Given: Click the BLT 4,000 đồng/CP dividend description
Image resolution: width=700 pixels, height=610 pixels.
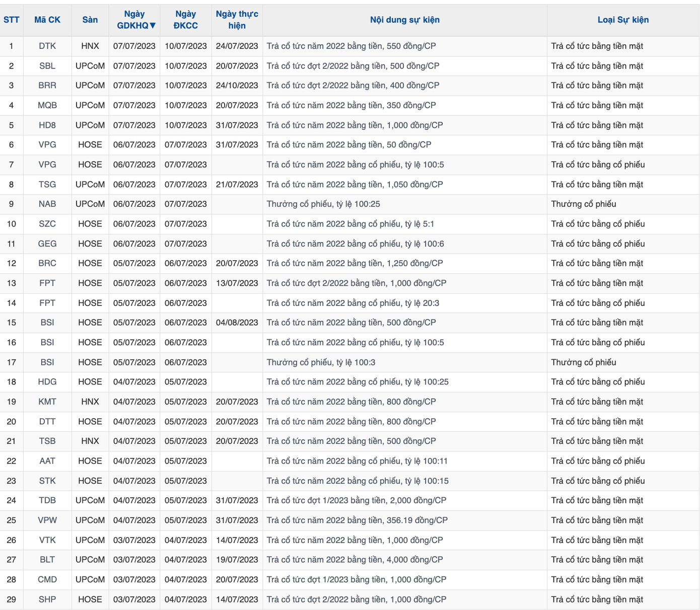Looking at the screenshot, I should [x=355, y=560].
